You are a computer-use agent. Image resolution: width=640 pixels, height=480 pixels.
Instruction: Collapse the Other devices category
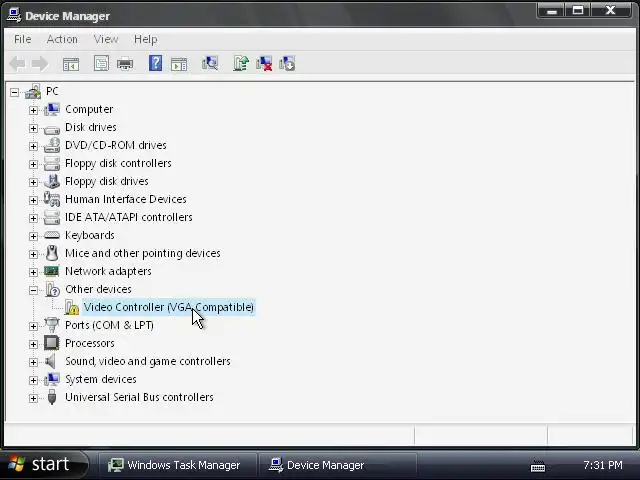[33, 290]
